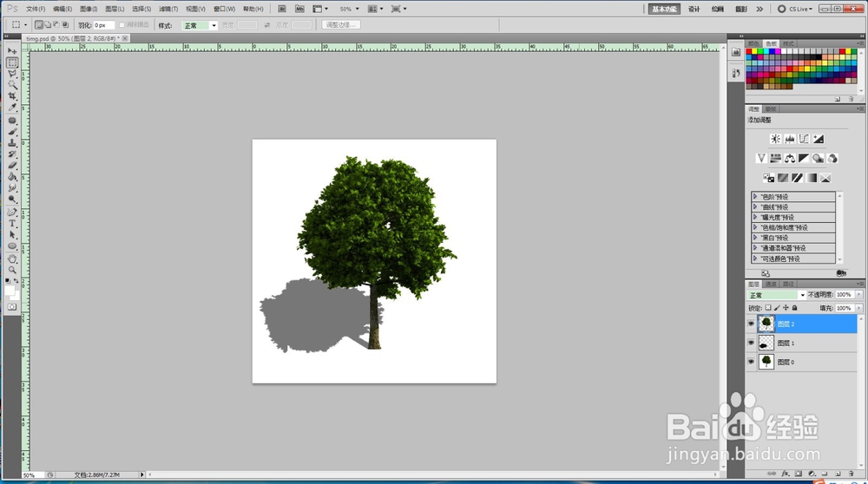
Task: Switch to the 摄影 workspace
Action: tap(740, 9)
